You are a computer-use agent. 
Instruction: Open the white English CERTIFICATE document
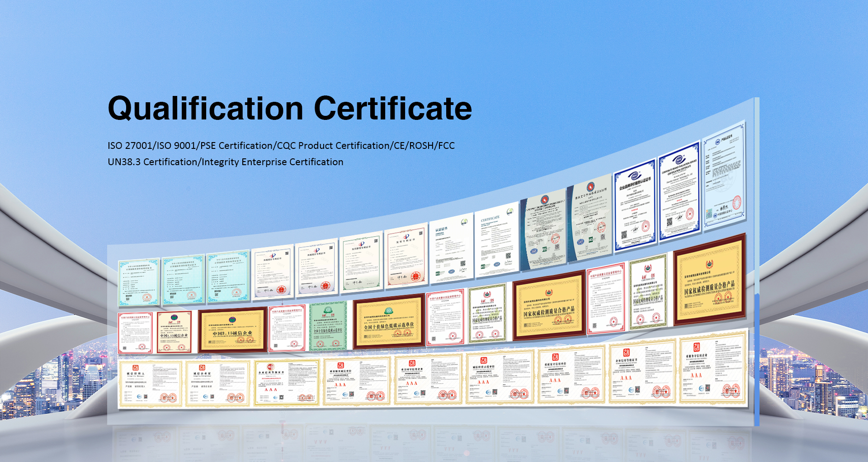coord(496,241)
